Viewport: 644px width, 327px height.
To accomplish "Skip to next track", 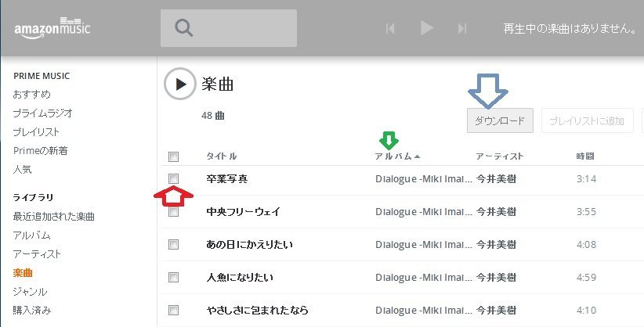I will [x=462, y=28].
